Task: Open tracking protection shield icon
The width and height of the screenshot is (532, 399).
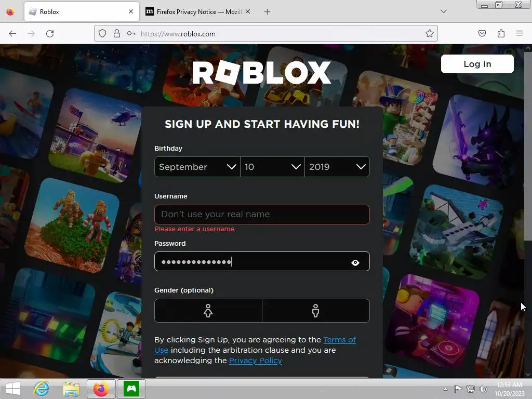Action: tap(102, 34)
